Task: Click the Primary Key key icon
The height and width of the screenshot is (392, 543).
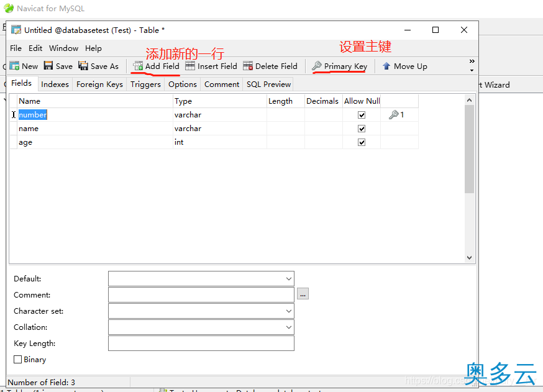Action: (x=317, y=65)
